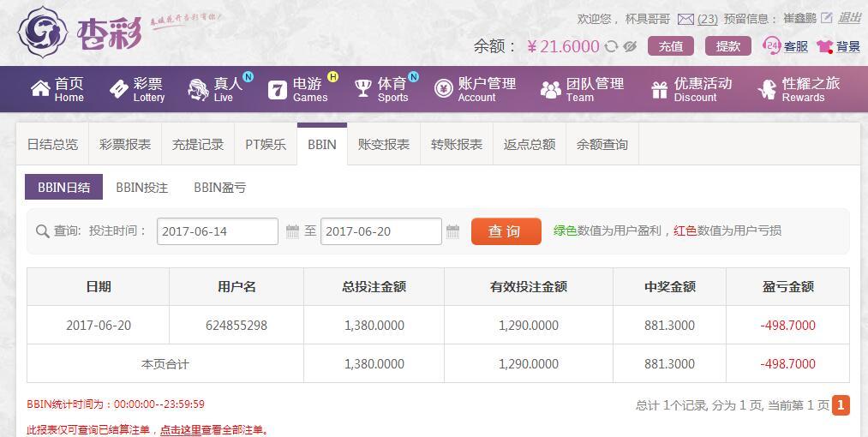Viewport: 868px width, 437px height.
Task: Switch to the 账变报表 tab
Action: [384, 145]
